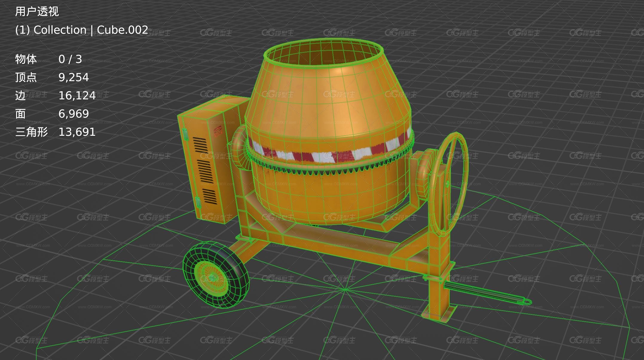Click the "三角形" statistics label
The image size is (644, 360).
click(x=31, y=132)
